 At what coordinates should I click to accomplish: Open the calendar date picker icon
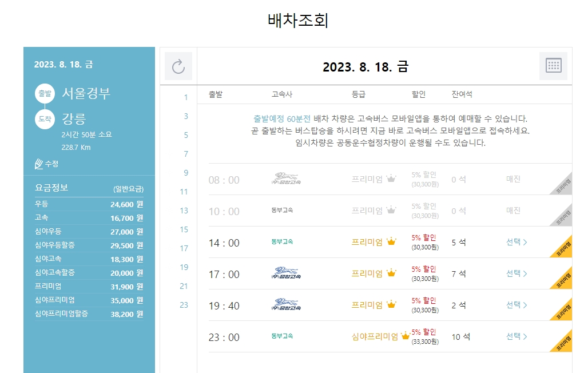[x=553, y=66]
